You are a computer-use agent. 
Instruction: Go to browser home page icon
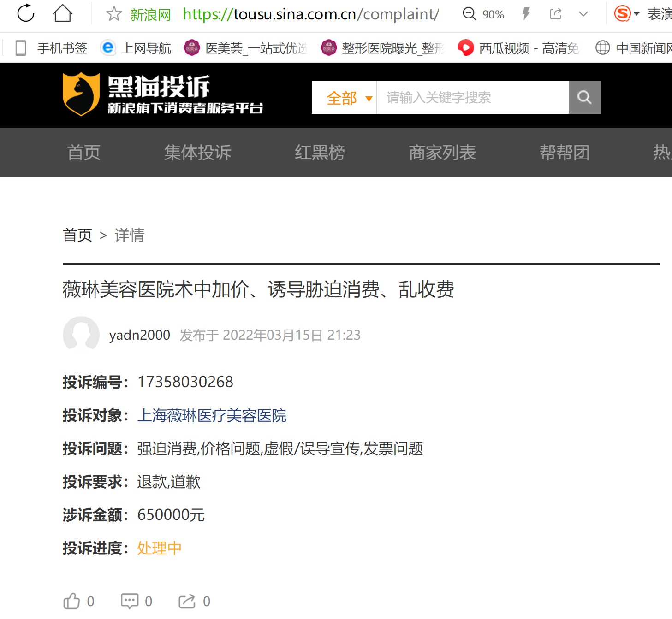tap(63, 13)
